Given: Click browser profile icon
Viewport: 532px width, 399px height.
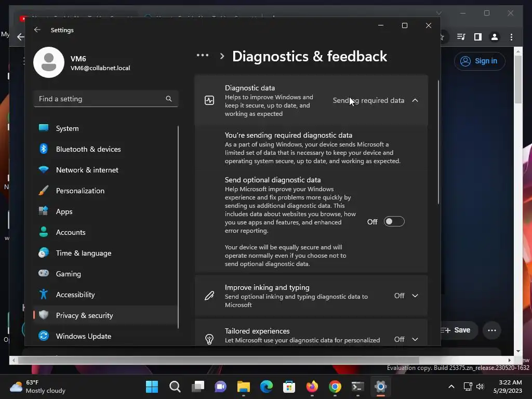Looking at the screenshot, I should pyautogui.click(x=495, y=37).
